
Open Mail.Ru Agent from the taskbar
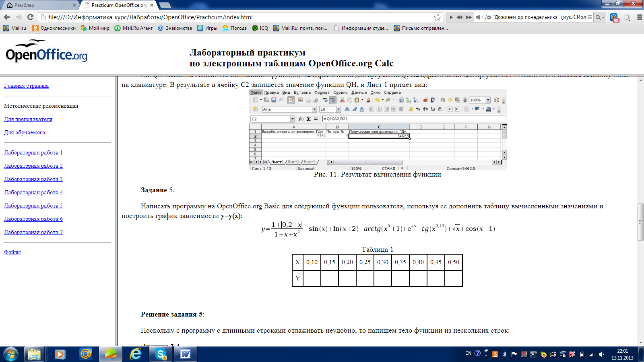(x=85, y=354)
